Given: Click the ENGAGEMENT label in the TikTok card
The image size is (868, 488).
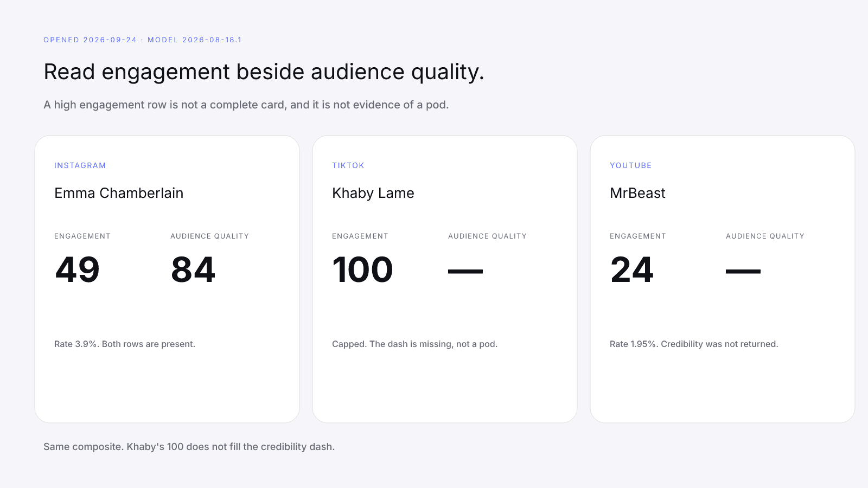Looking at the screenshot, I should [360, 236].
